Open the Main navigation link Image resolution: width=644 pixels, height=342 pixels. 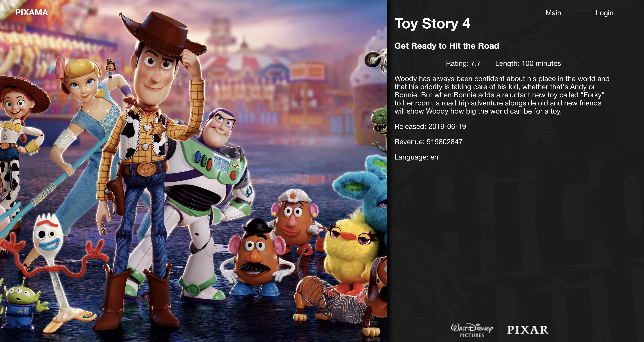tap(553, 13)
